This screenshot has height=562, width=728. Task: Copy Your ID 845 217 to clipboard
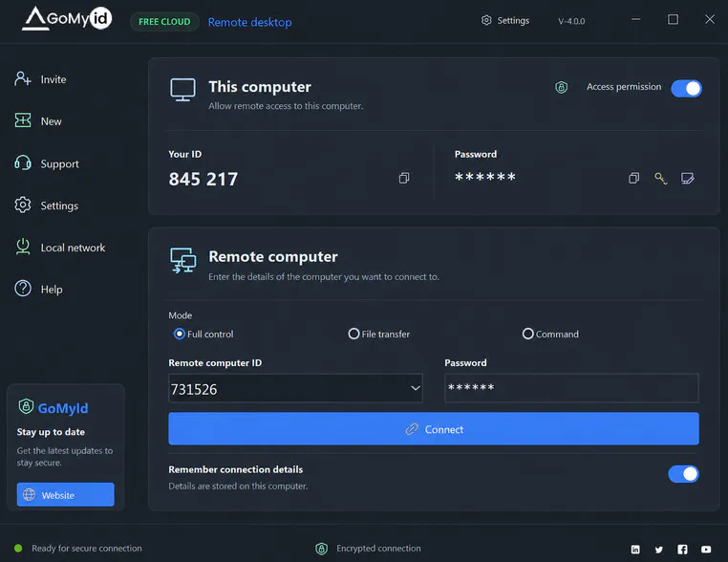coord(404,178)
